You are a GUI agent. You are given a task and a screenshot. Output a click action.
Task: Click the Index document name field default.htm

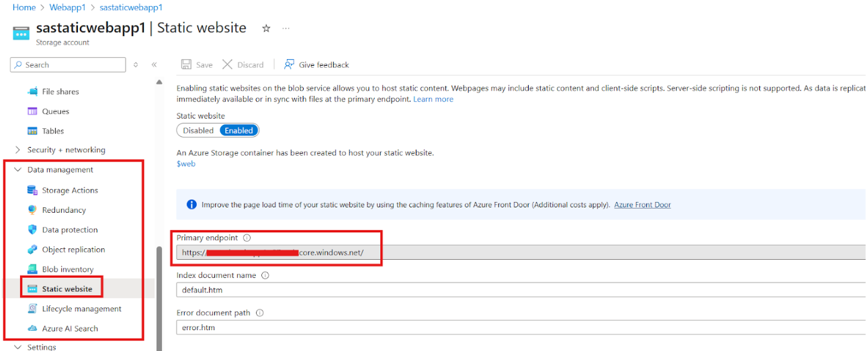[522, 290]
